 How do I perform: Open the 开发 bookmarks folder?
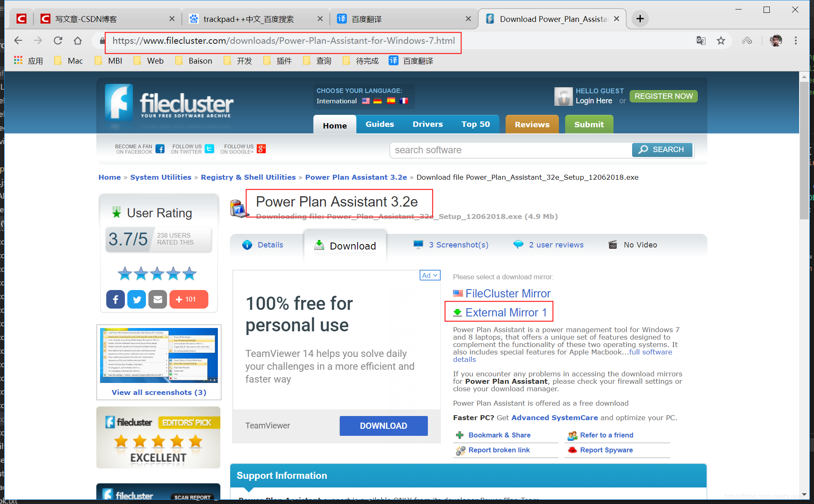click(x=239, y=61)
